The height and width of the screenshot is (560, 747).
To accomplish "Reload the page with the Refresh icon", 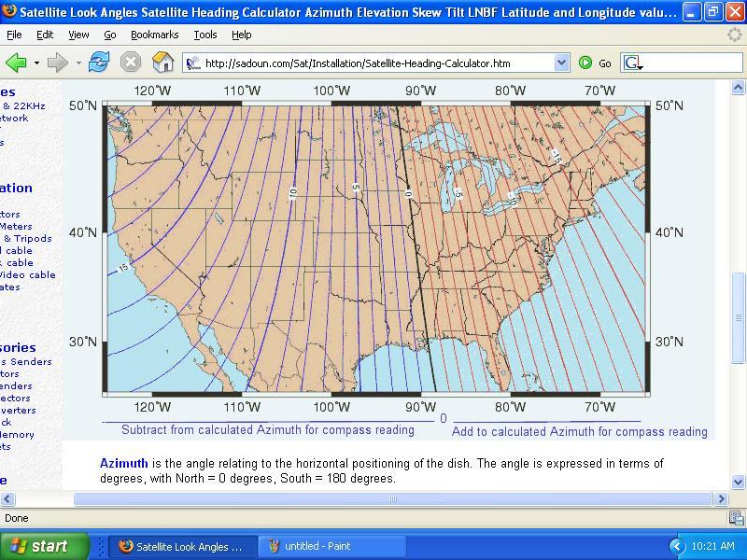I will coord(99,63).
